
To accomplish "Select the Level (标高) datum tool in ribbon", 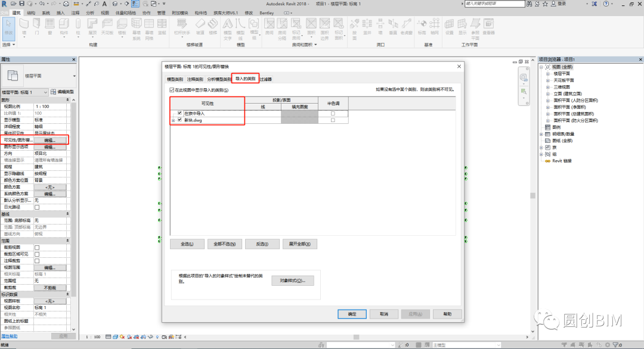I will point(422,27).
